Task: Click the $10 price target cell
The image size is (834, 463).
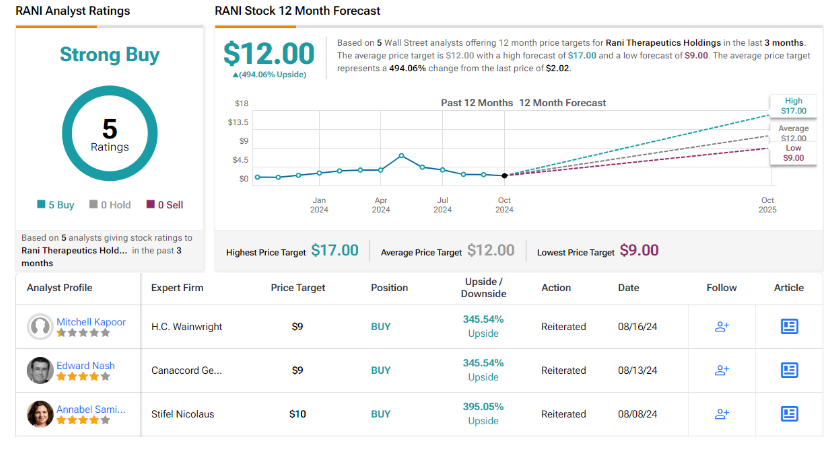Action: tap(297, 414)
